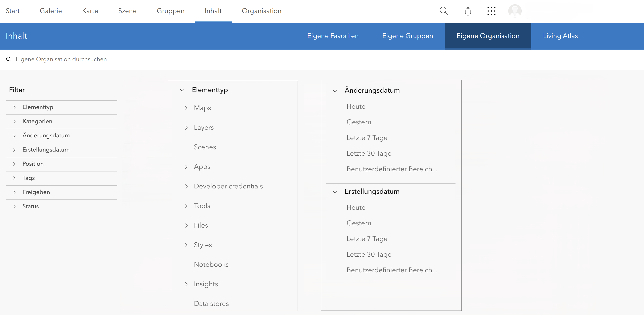Choose Gestern under Änderungsdatum

click(x=359, y=122)
